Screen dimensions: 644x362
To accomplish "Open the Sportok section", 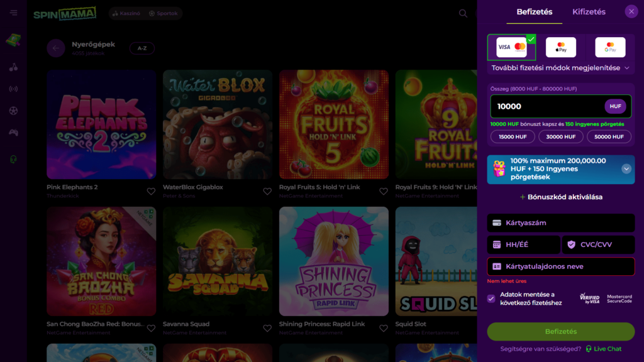I will (x=163, y=13).
